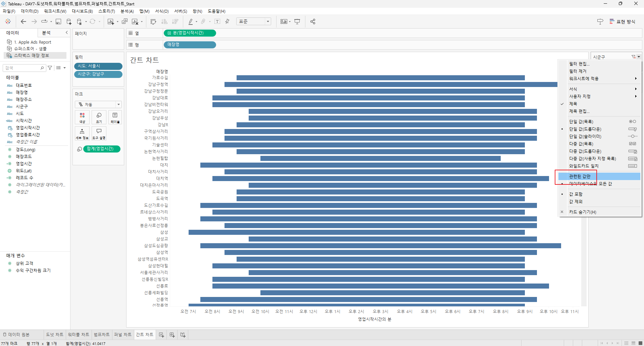Open the 워크시트(W) menu
The image size is (644, 346).
point(55,11)
